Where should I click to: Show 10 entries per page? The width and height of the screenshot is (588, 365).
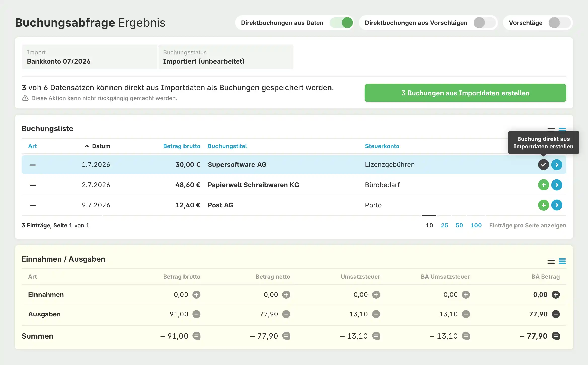point(429,225)
